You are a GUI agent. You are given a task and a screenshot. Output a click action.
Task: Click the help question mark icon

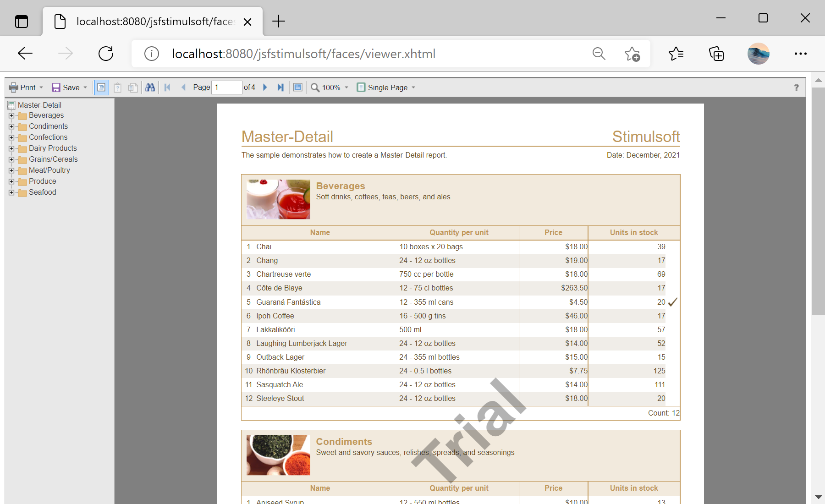click(x=796, y=88)
